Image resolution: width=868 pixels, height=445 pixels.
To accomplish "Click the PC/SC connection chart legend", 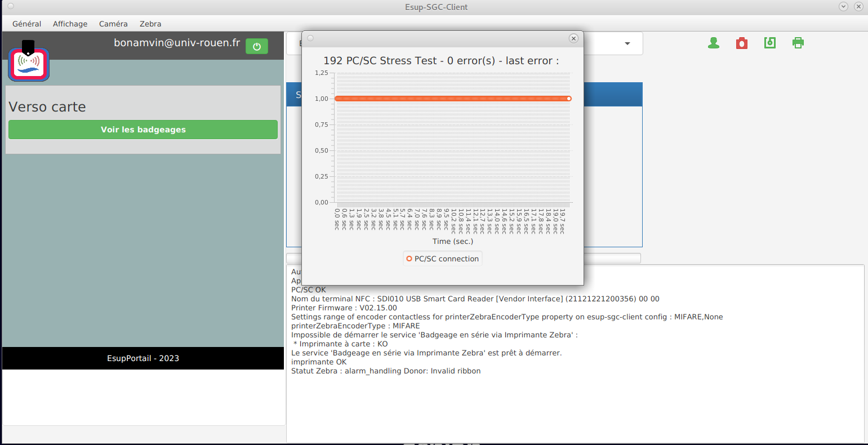I will pos(443,259).
